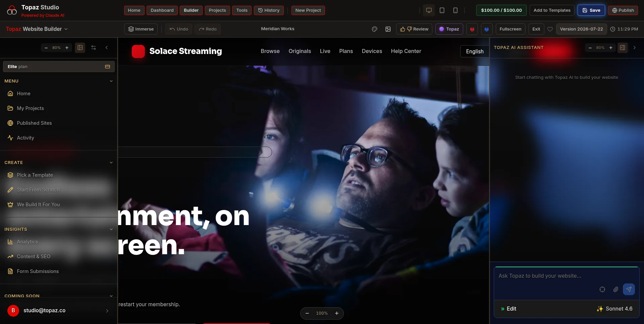Screen dimensions: 644x324
Task: Toggle left sidebar panel layout icon
Action: point(80,48)
